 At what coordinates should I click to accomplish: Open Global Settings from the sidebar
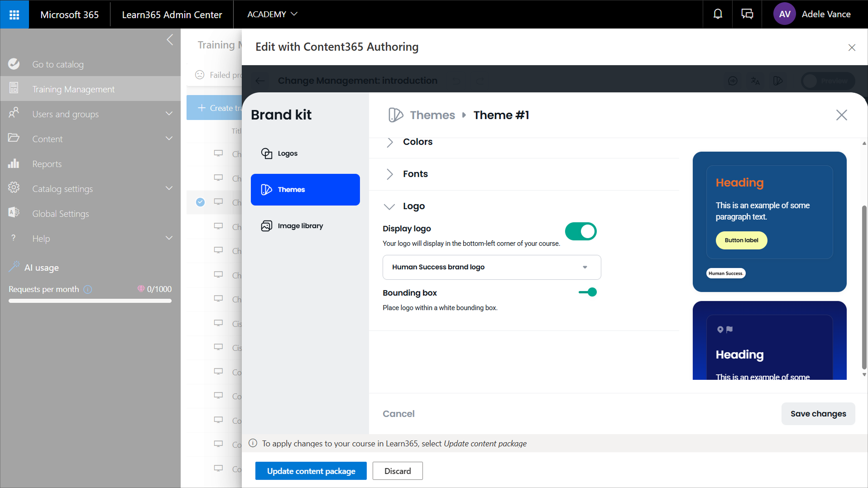coord(60,214)
